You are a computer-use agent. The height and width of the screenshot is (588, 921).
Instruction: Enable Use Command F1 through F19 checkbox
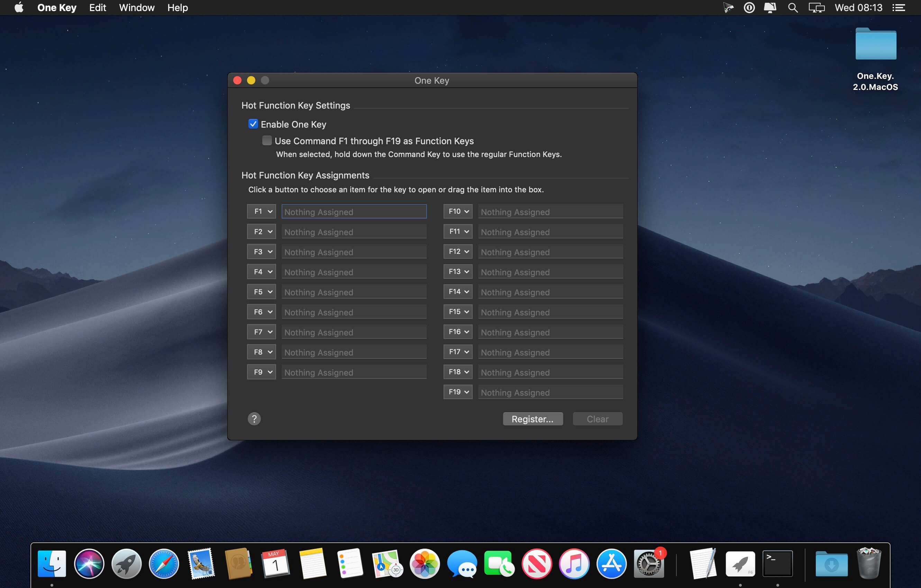[x=267, y=141]
